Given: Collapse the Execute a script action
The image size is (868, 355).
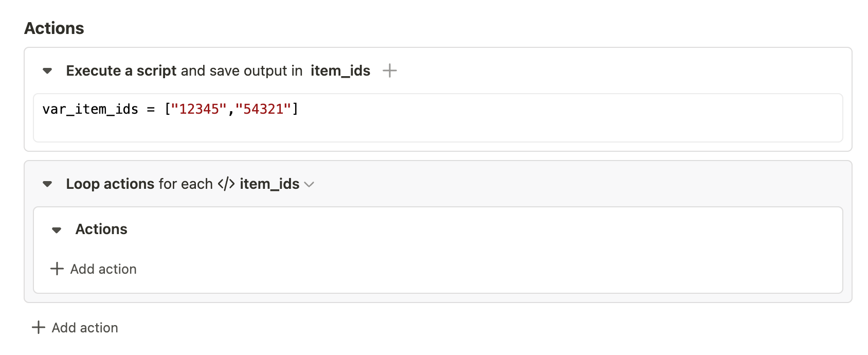Looking at the screenshot, I should pos(48,70).
